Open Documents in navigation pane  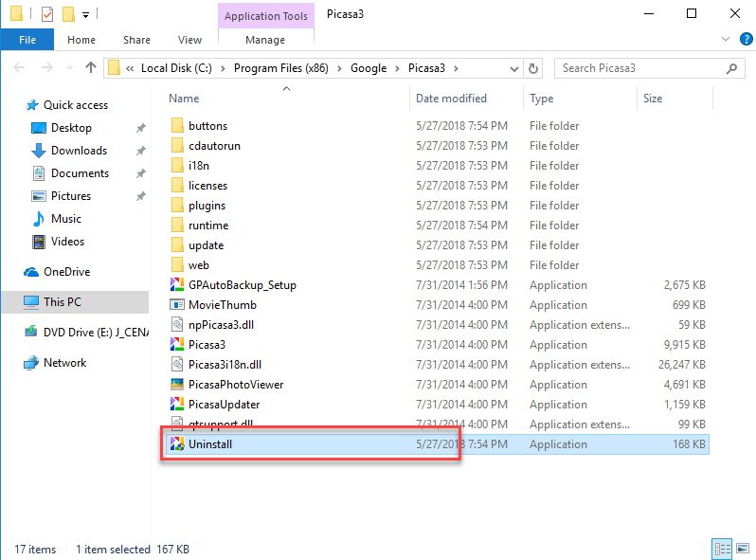[x=80, y=173]
